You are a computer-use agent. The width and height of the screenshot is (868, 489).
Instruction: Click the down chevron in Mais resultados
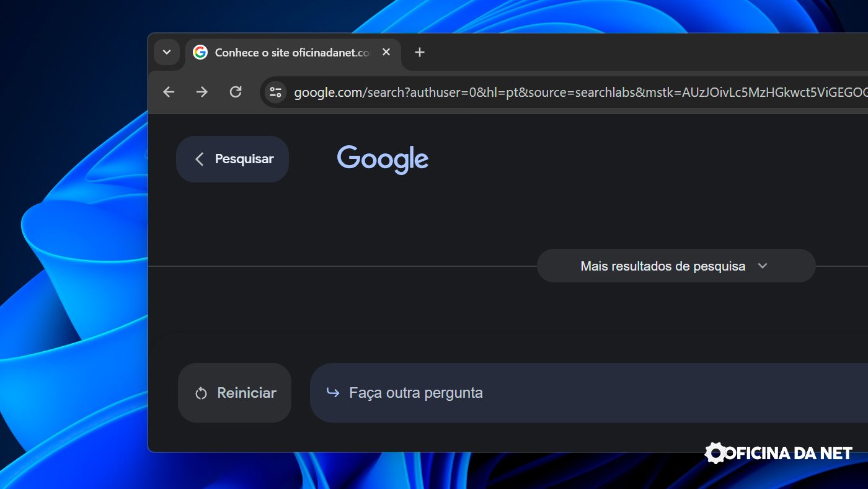[763, 266]
